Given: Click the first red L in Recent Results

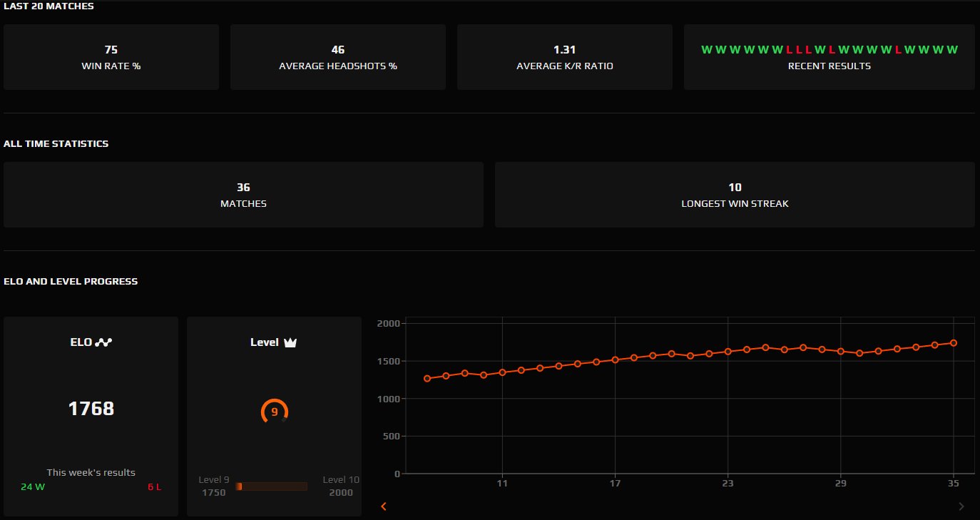Looking at the screenshot, I should [x=790, y=50].
